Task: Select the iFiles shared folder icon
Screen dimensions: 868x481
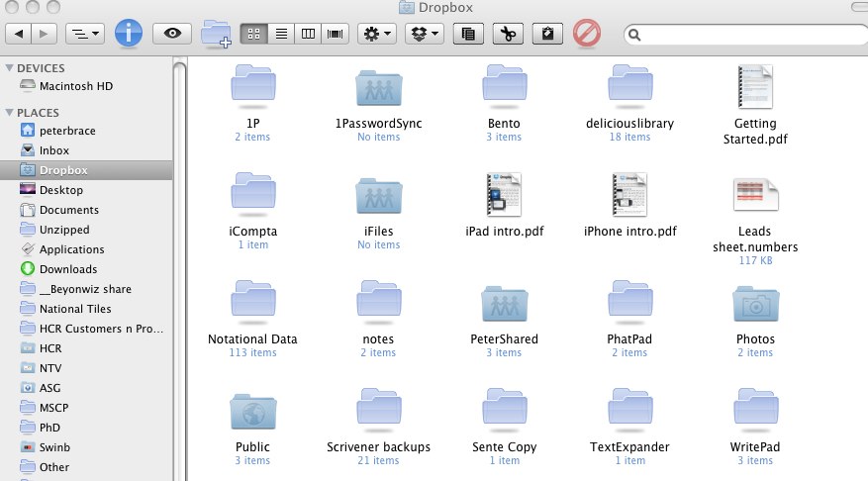Action: coord(379,195)
